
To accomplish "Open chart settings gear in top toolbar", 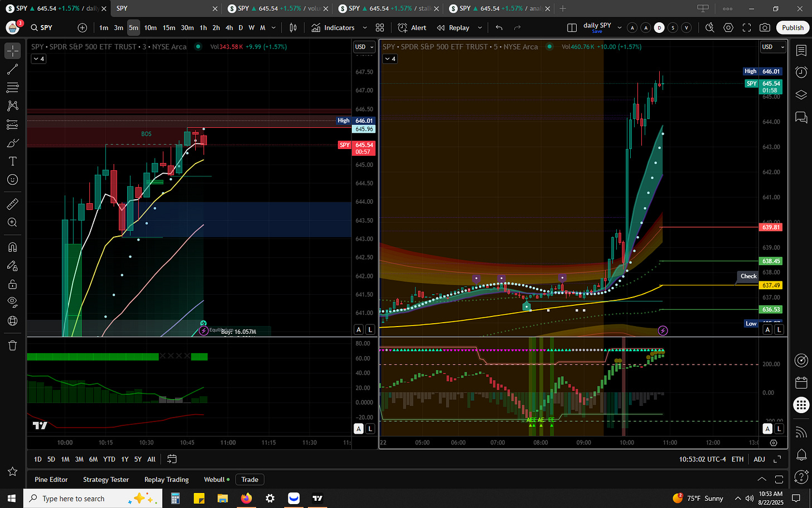I will click(x=728, y=28).
